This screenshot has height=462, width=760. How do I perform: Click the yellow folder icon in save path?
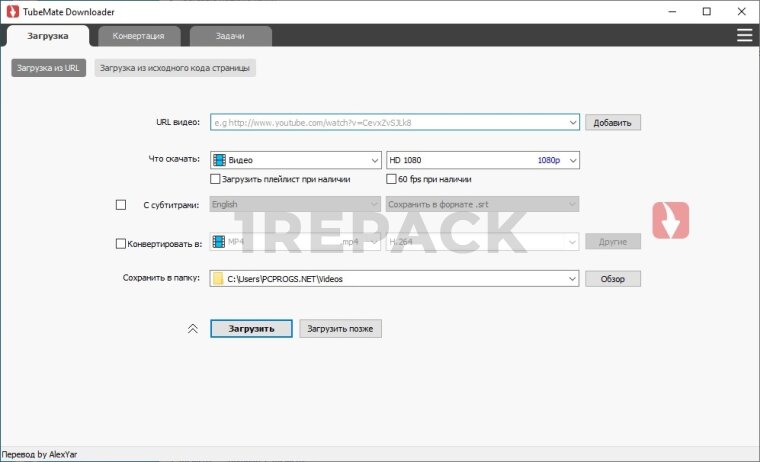[x=218, y=279]
